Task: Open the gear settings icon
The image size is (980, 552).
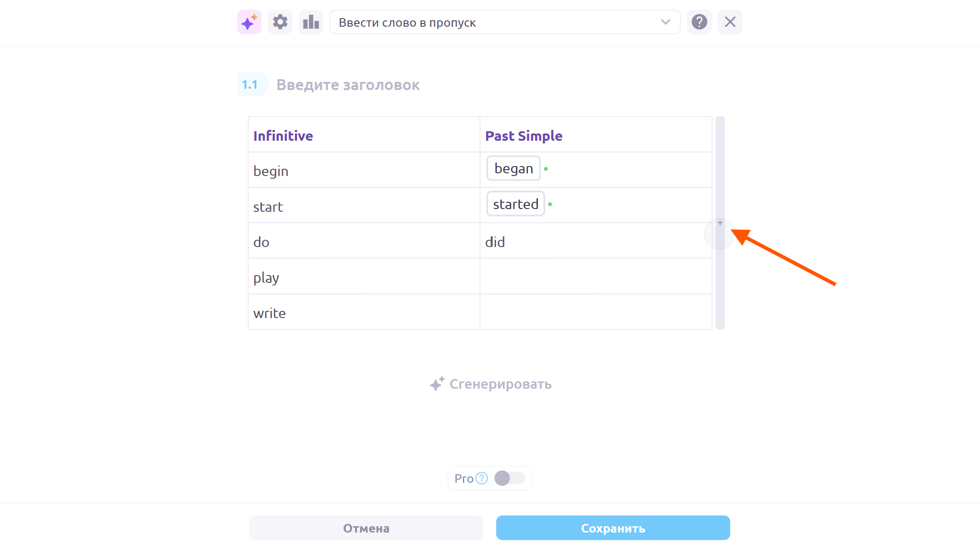Action: (280, 22)
